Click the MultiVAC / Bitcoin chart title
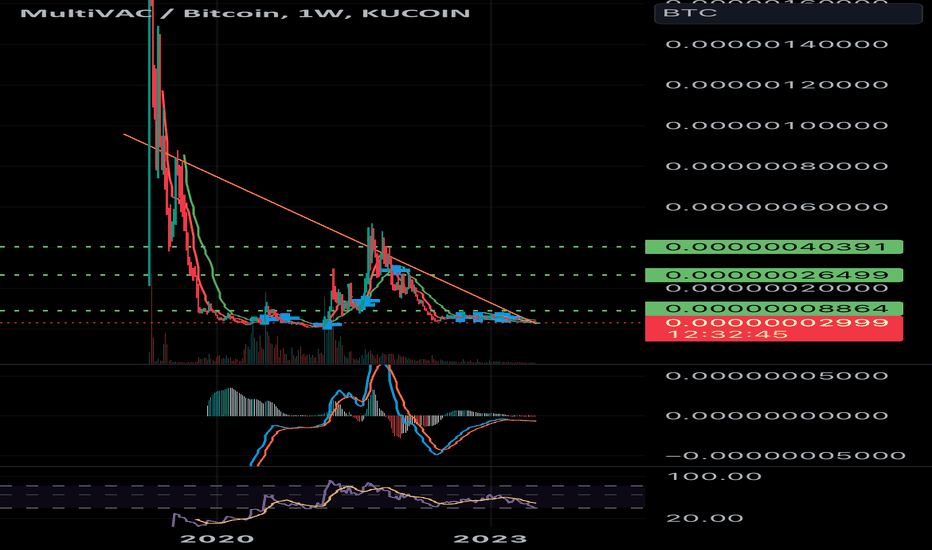Screen dimensions: 932x550 [245, 12]
